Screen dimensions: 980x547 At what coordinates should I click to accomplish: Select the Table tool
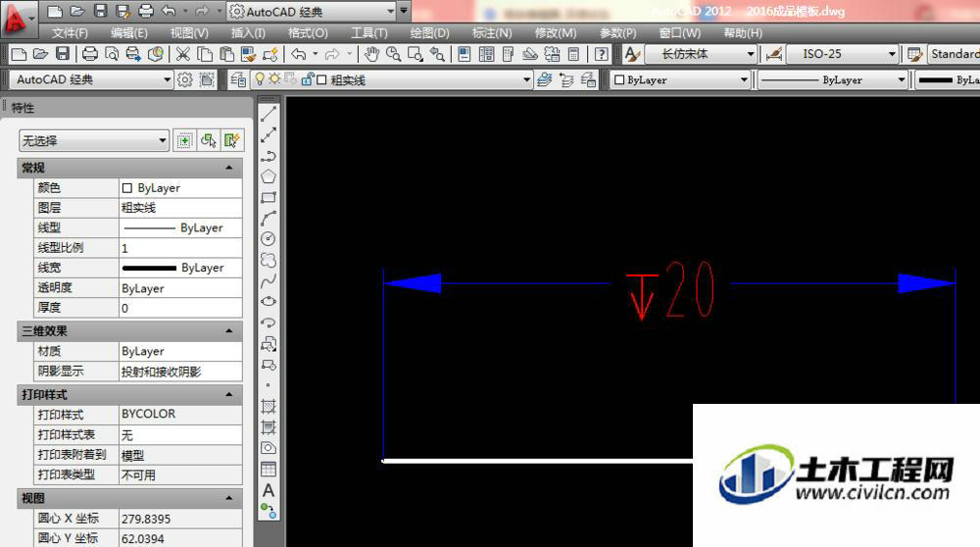pos(269,469)
